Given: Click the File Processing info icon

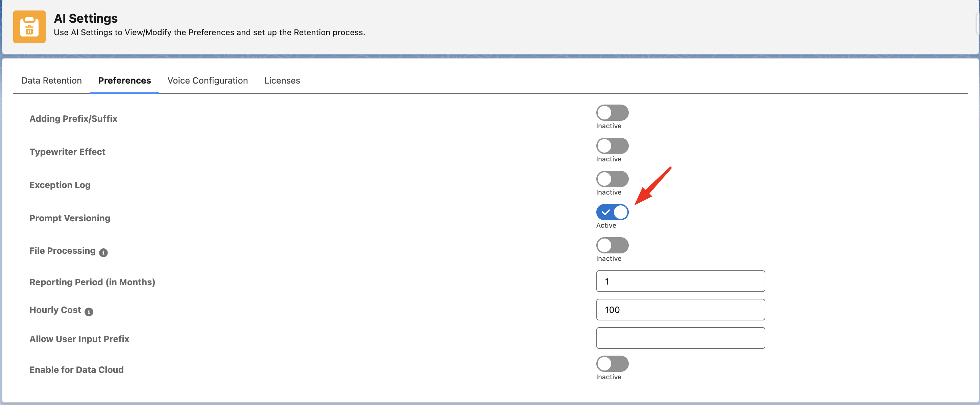Looking at the screenshot, I should 103,252.
